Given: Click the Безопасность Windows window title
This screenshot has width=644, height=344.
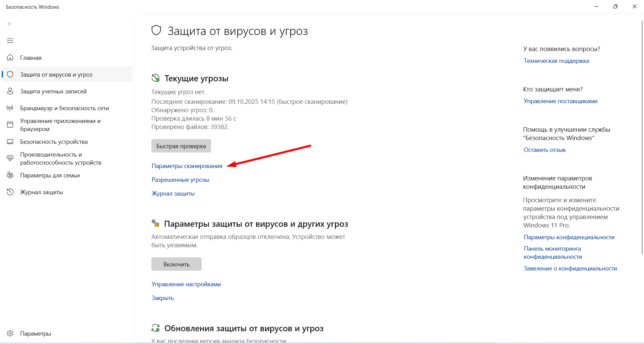Looking at the screenshot, I should (33, 7).
